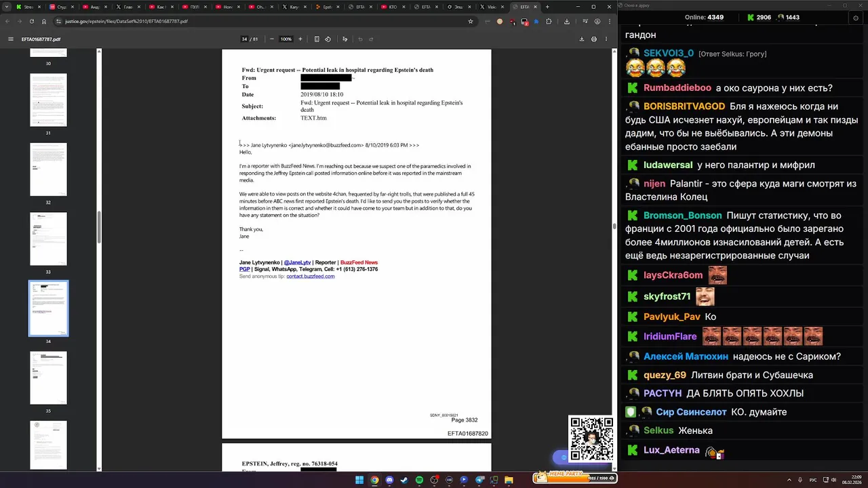868x488 pixels.
Task: Click the page number field showing 34
Action: pyautogui.click(x=244, y=39)
